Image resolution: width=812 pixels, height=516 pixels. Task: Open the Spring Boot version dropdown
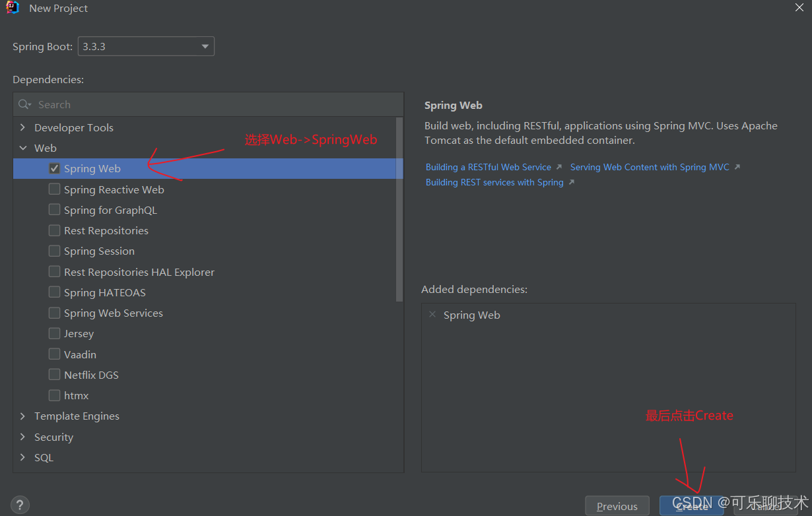(146, 46)
